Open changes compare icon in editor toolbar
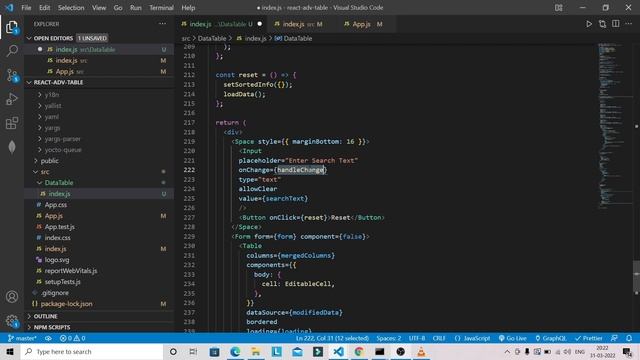This screenshot has height=360, width=640. coord(602,24)
